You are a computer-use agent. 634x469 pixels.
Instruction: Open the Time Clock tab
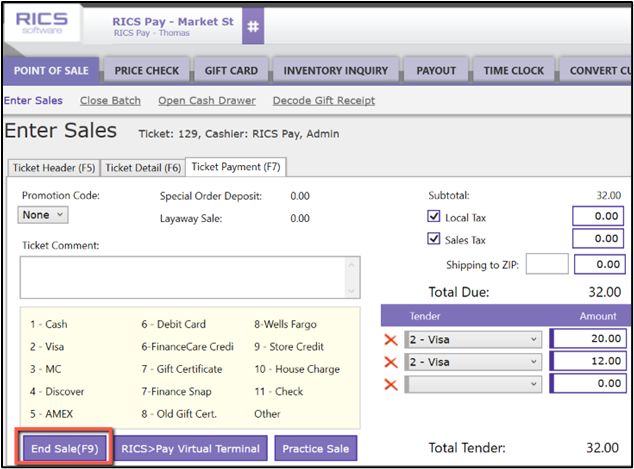[514, 70]
